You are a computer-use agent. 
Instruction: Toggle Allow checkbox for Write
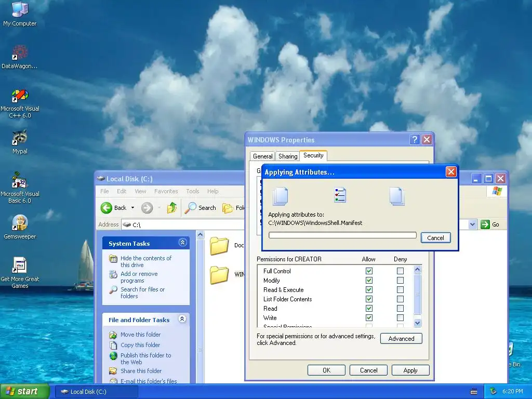(x=369, y=317)
